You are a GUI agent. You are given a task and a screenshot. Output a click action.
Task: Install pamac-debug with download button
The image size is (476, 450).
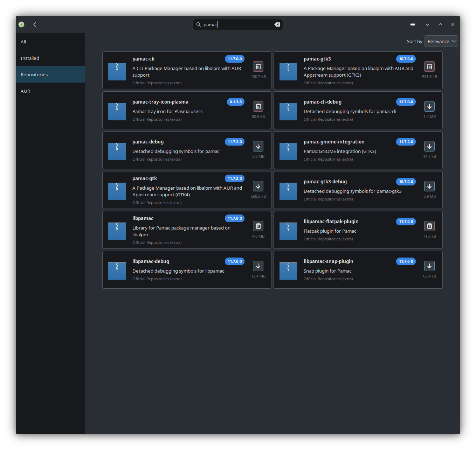point(258,146)
